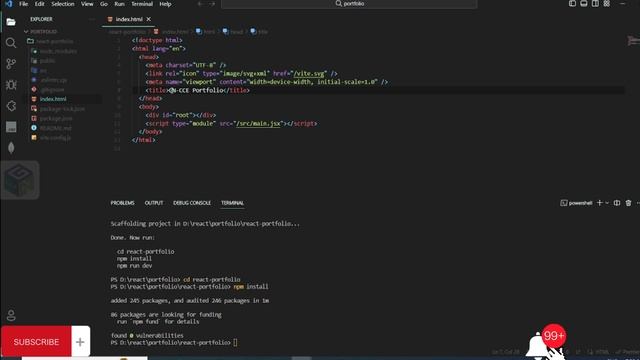Open vite.config.js in the explorer

55,138
